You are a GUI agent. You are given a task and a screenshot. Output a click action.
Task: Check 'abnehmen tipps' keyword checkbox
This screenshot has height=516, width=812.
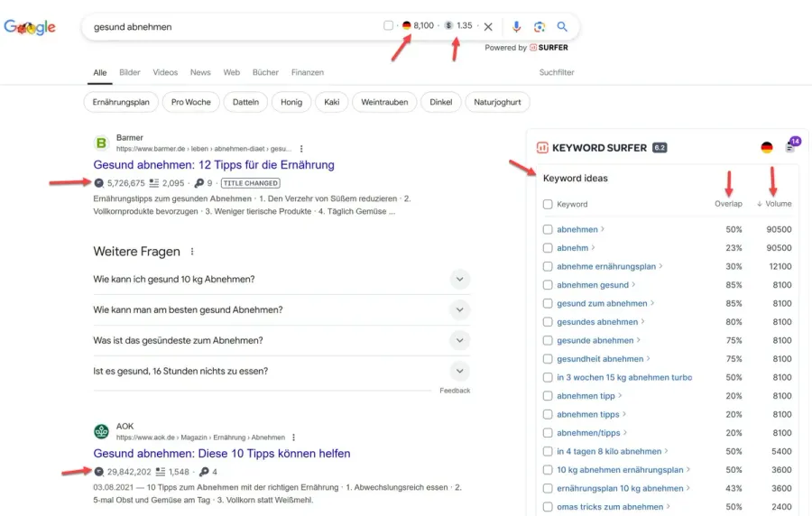[548, 414]
